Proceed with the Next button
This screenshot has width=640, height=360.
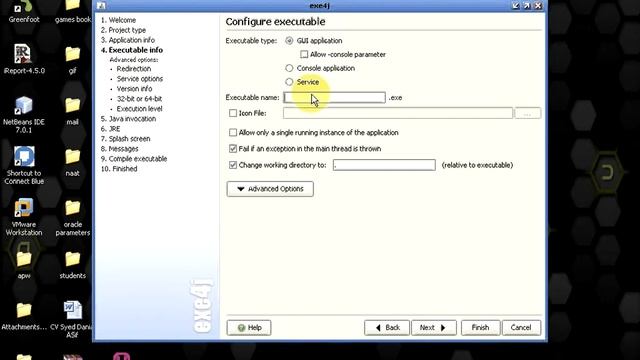[x=434, y=328]
